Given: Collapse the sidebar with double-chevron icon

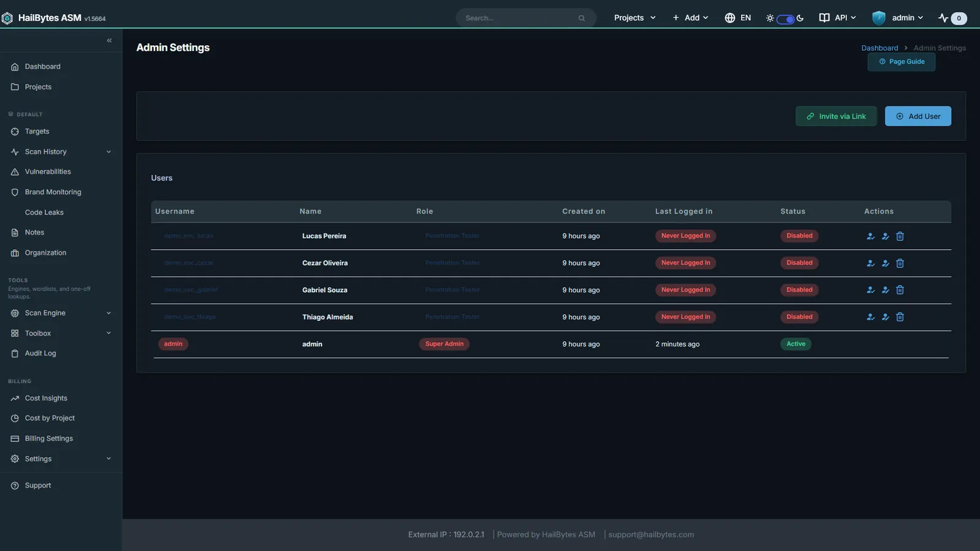Looking at the screenshot, I should (109, 40).
